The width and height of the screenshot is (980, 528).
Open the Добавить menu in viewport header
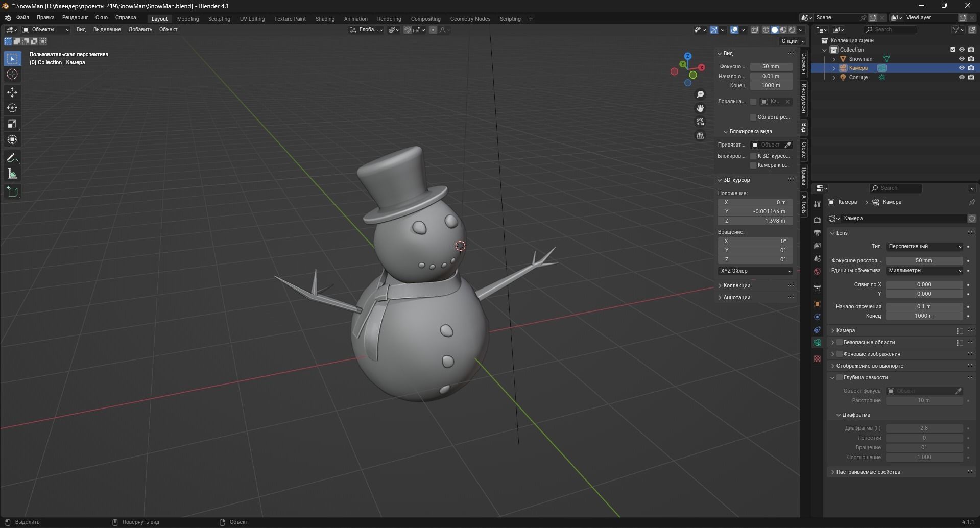click(140, 29)
